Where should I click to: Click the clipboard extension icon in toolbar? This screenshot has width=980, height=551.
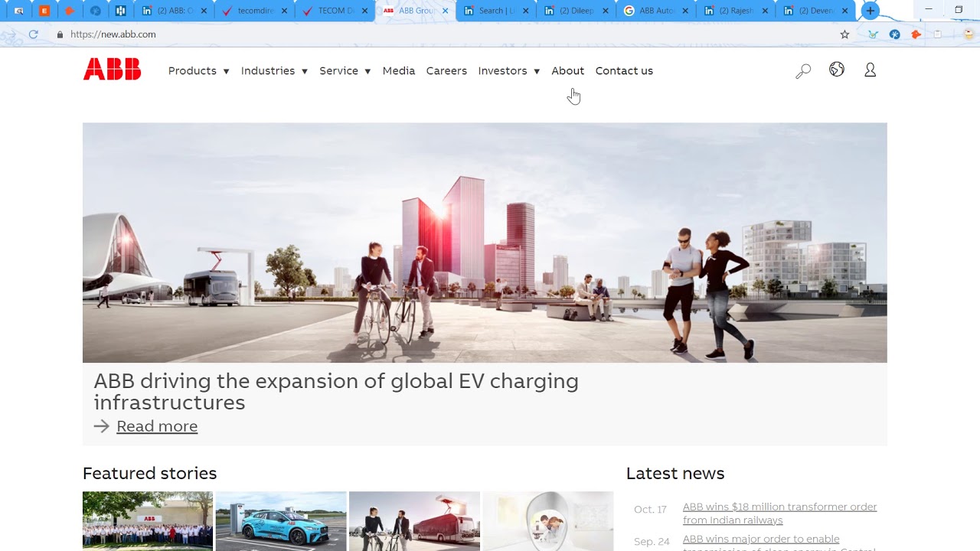[x=937, y=34]
